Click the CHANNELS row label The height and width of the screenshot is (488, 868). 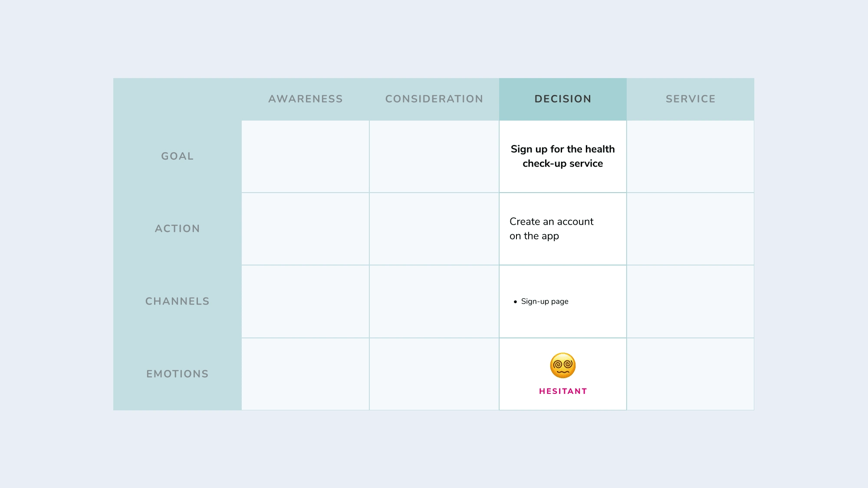(x=177, y=301)
